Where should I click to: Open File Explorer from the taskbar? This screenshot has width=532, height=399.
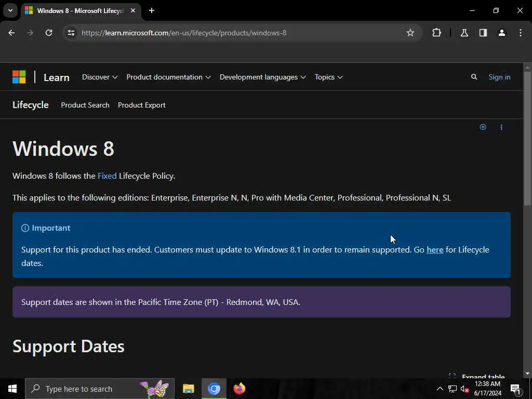[188, 389]
